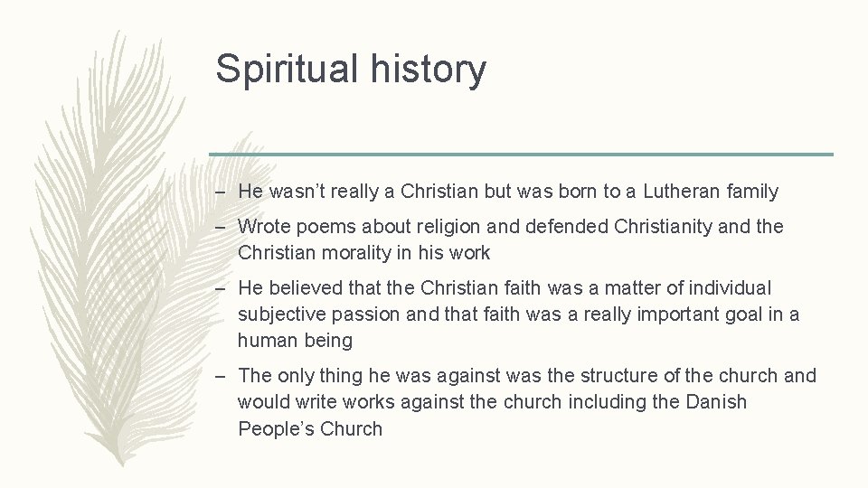Click the bullet starting "He believed that"
This screenshot has height=488, width=868.
(x=518, y=314)
